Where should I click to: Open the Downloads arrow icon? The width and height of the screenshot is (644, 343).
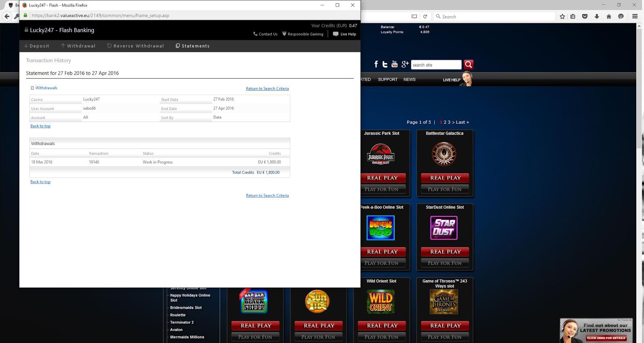click(597, 17)
